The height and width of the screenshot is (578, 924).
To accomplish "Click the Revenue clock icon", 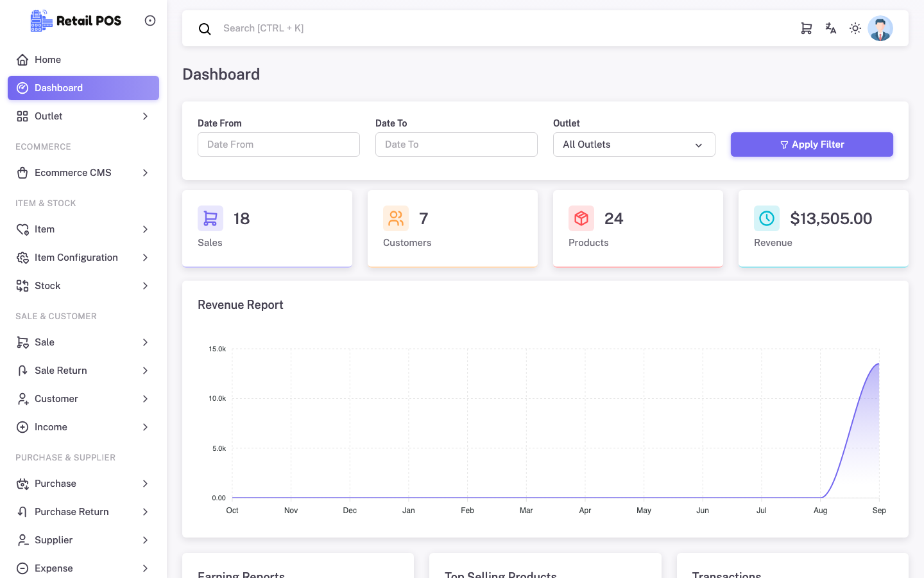I will [x=767, y=218].
